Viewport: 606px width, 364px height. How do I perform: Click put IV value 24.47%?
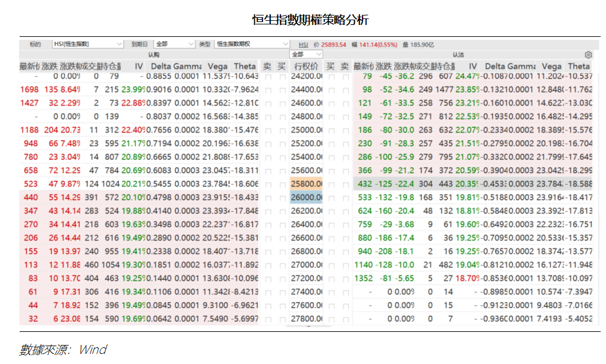click(x=467, y=76)
